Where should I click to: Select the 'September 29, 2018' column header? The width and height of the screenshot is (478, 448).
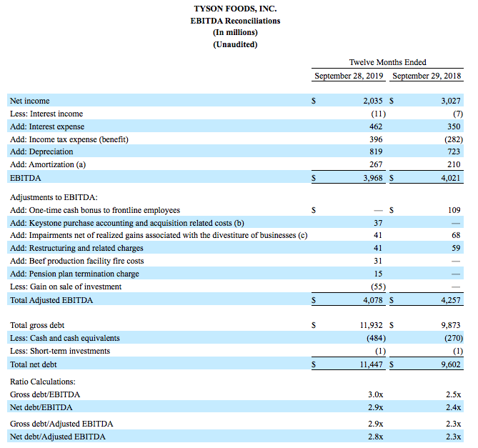[427, 76]
